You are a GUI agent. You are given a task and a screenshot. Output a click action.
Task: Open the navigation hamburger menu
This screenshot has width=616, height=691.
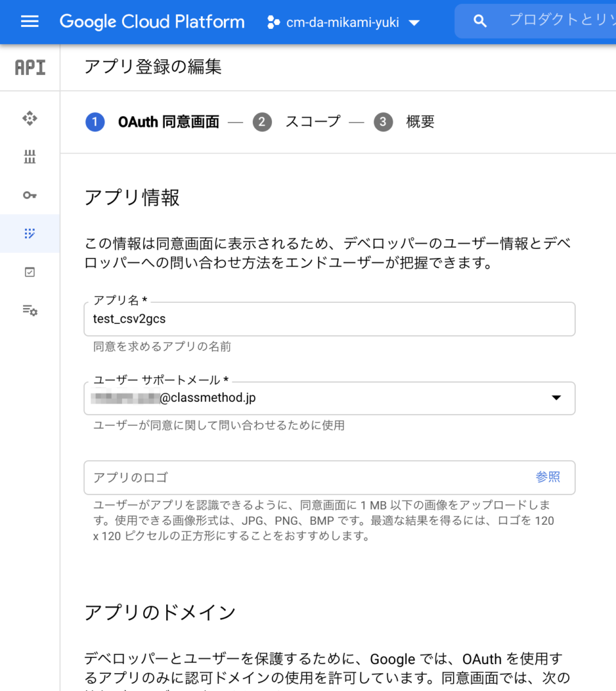click(x=30, y=21)
